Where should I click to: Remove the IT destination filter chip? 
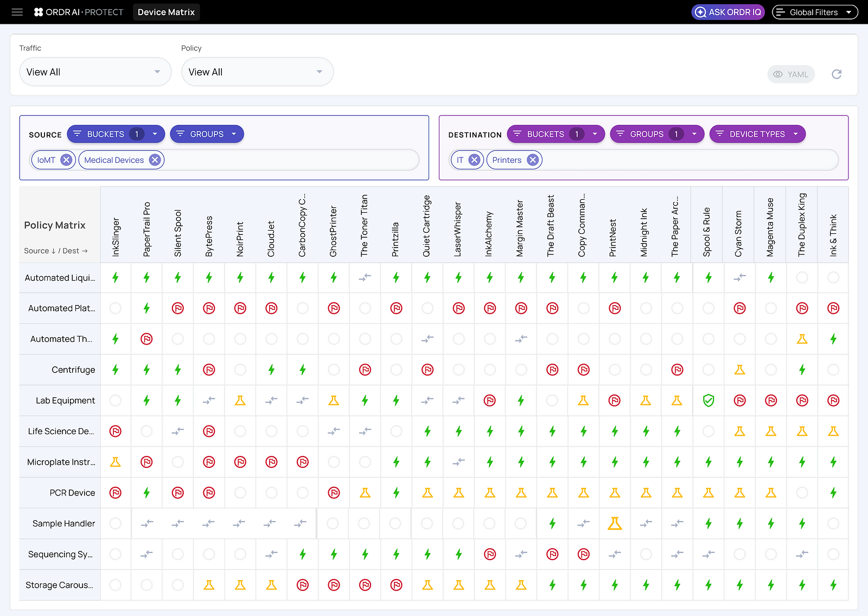474,160
